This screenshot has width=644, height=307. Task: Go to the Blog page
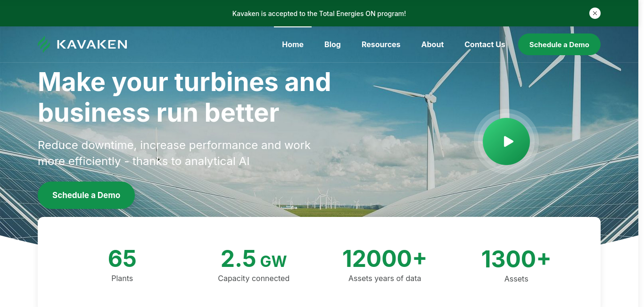[x=332, y=44]
